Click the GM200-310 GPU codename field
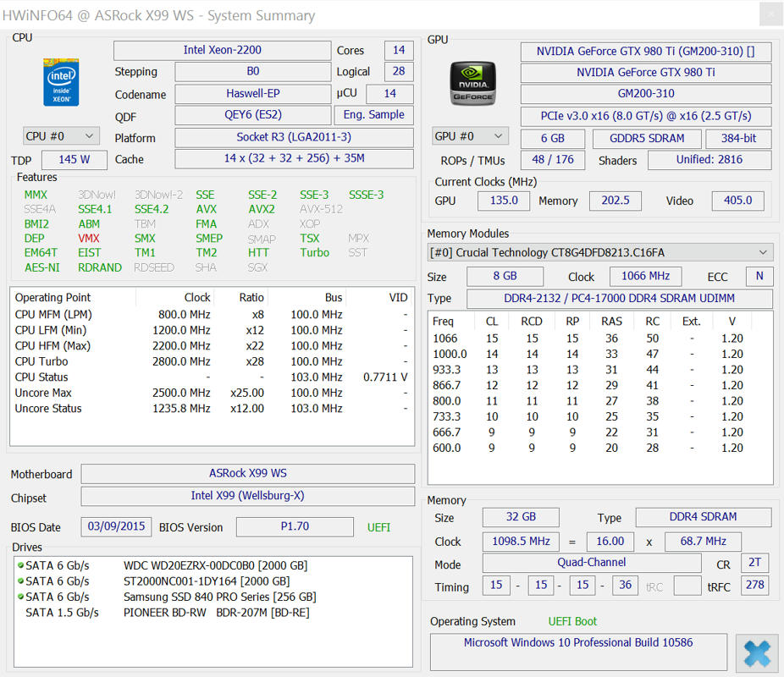 click(x=646, y=94)
